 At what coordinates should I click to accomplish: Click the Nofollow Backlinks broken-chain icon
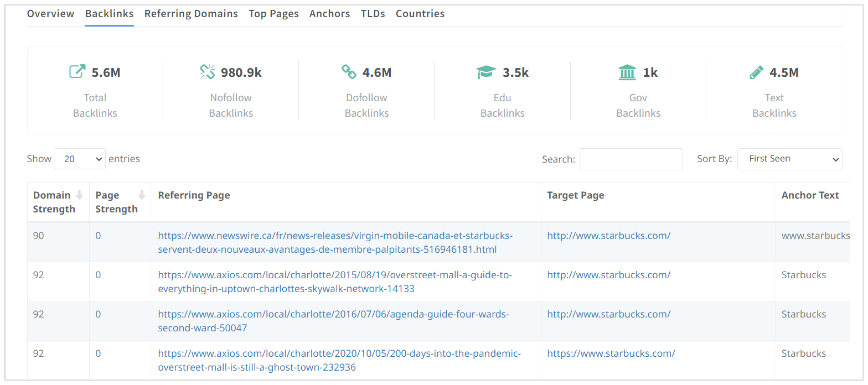[x=207, y=72]
